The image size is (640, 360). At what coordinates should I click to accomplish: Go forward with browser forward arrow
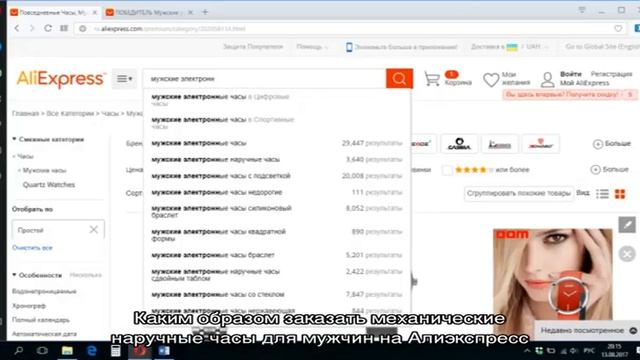click(x=32, y=28)
